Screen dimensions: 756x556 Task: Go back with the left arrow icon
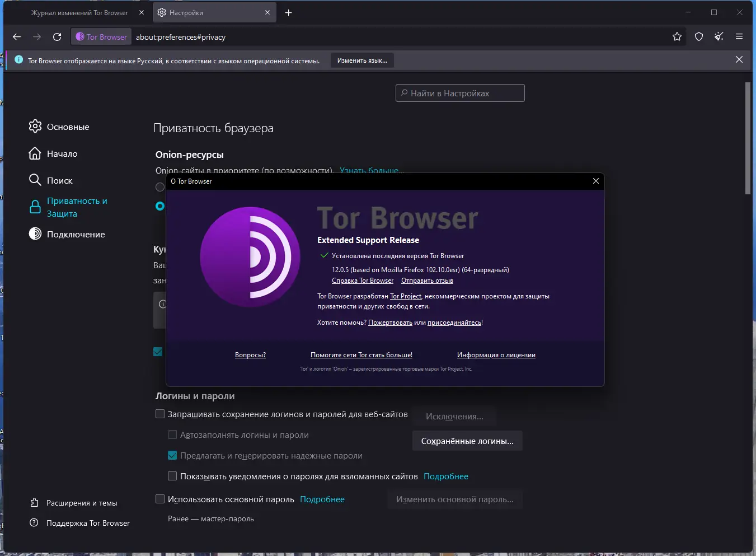(x=17, y=37)
